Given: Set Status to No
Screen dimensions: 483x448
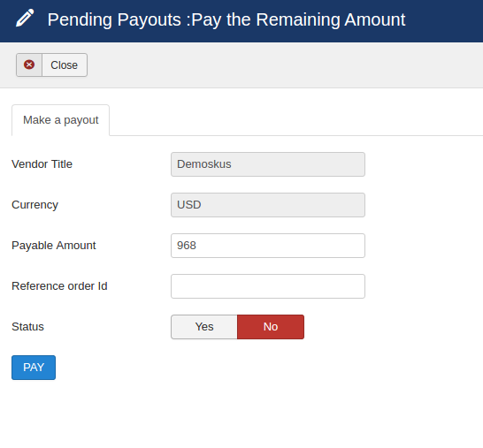Looking at the screenshot, I should [271, 327].
